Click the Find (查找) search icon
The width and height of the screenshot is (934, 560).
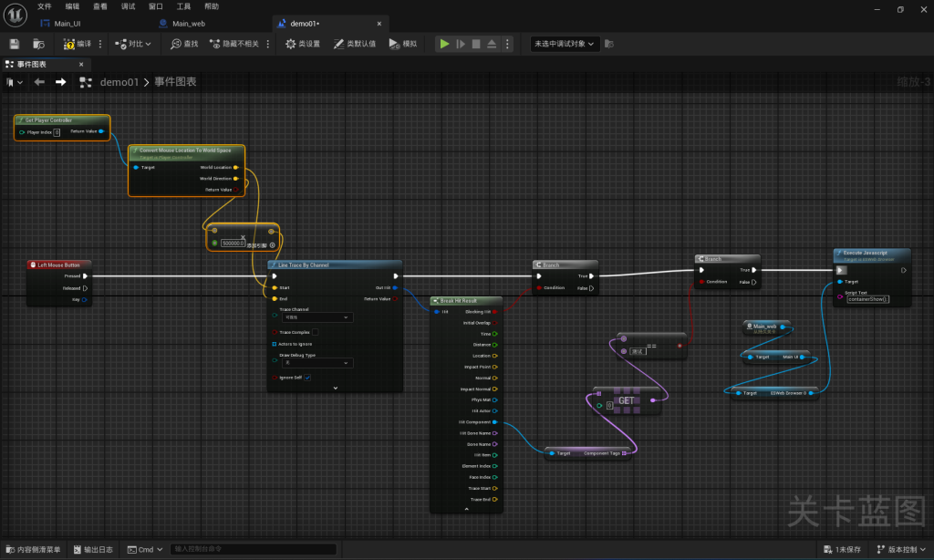click(x=184, y=44)
